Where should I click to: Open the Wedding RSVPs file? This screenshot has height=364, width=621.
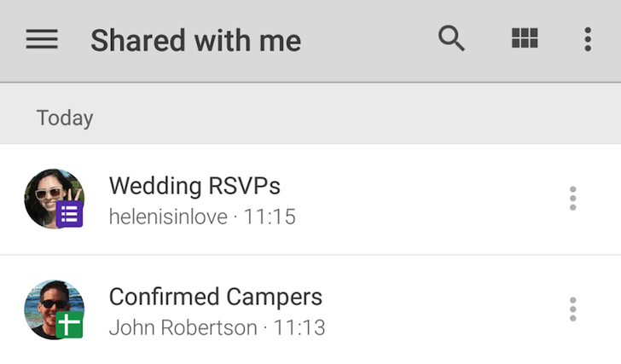(194, 185)
